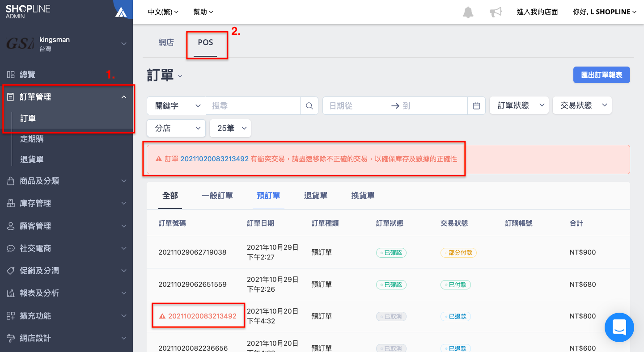The image size is (644, 352).
Task: Click the 訂單日期 column header
Action: coord(260,223)
